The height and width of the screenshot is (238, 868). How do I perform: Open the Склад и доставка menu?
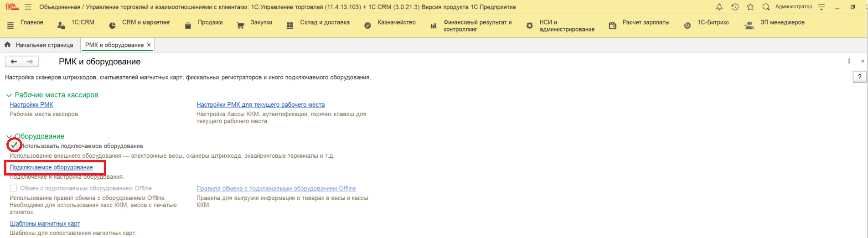pyautogui.click(x=324, y=22)
